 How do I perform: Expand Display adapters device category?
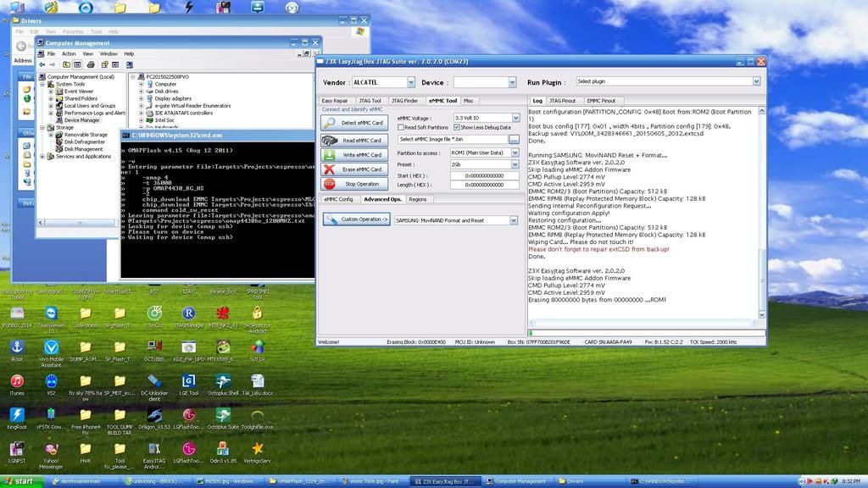pyautogui.click(x=142, y=98)
